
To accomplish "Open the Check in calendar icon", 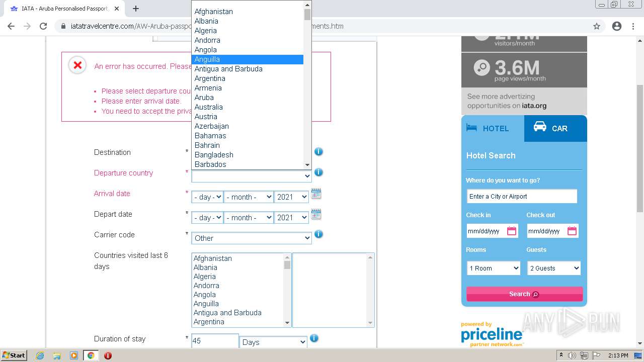I will (x=512, y=231).
